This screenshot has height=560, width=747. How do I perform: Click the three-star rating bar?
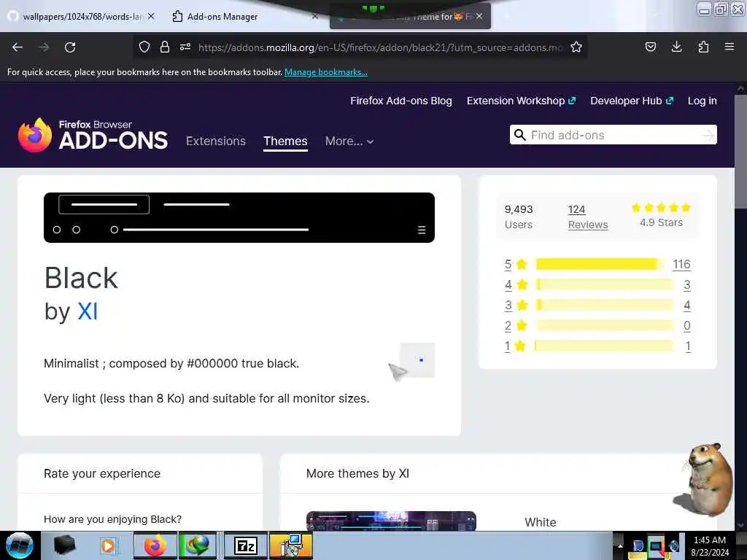click(x=605, y=306)
